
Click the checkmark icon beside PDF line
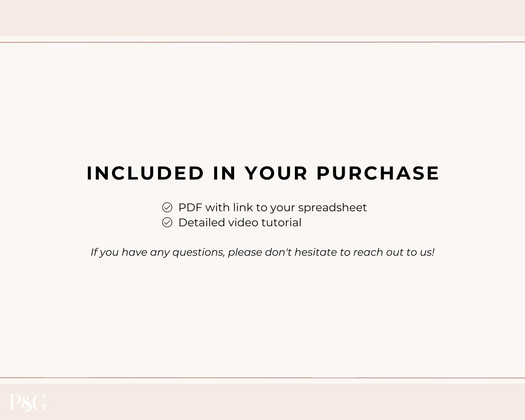[167, 207]
